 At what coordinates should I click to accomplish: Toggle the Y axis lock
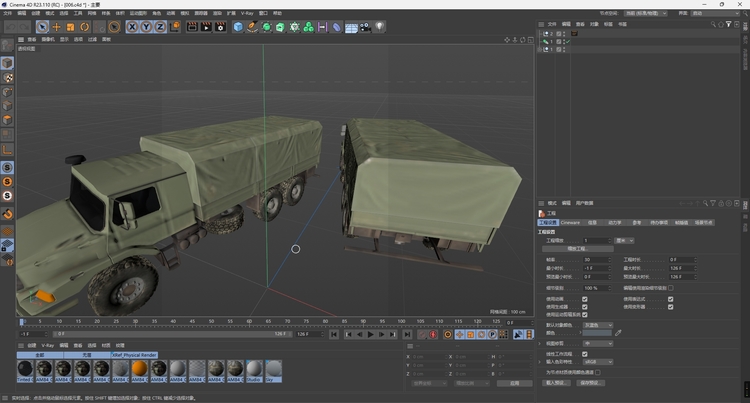tap(146, 27)
